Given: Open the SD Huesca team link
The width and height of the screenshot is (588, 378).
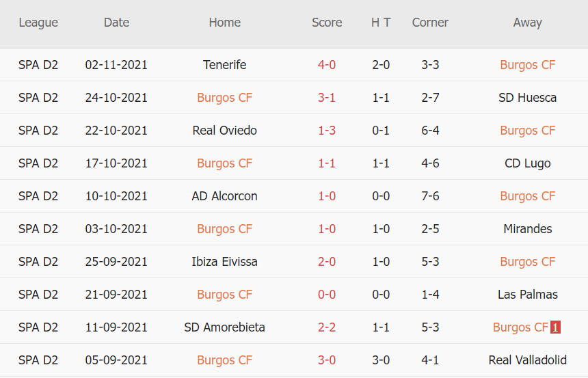Looking at the screenshot, I should pyautogui.click(x=527, y=98).
